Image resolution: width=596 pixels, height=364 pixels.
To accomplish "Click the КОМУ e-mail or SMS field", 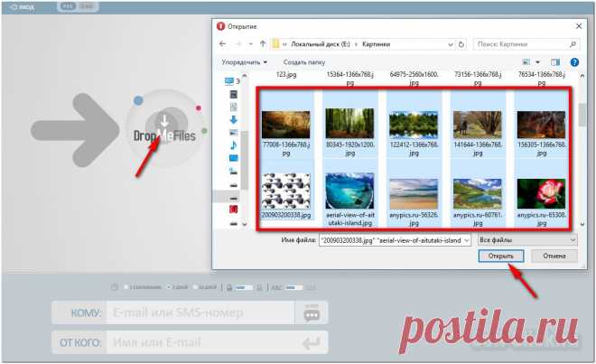I will click(200, 313).
